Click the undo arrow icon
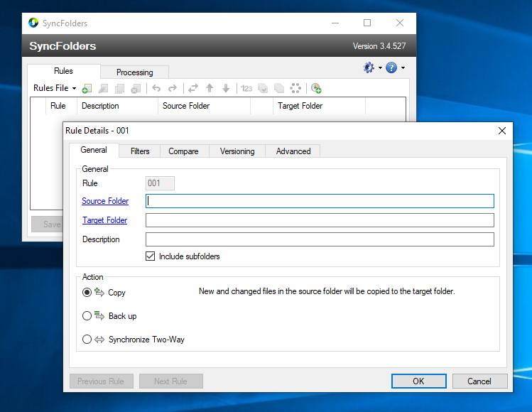Viewport: 532px width, 412px height. [156, 88]
